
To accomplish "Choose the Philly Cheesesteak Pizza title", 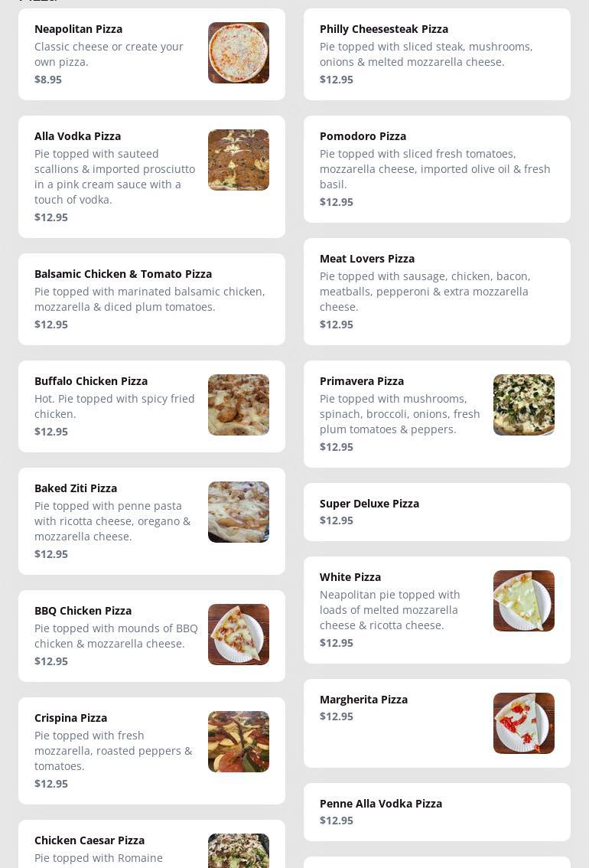I will (383, 29).
